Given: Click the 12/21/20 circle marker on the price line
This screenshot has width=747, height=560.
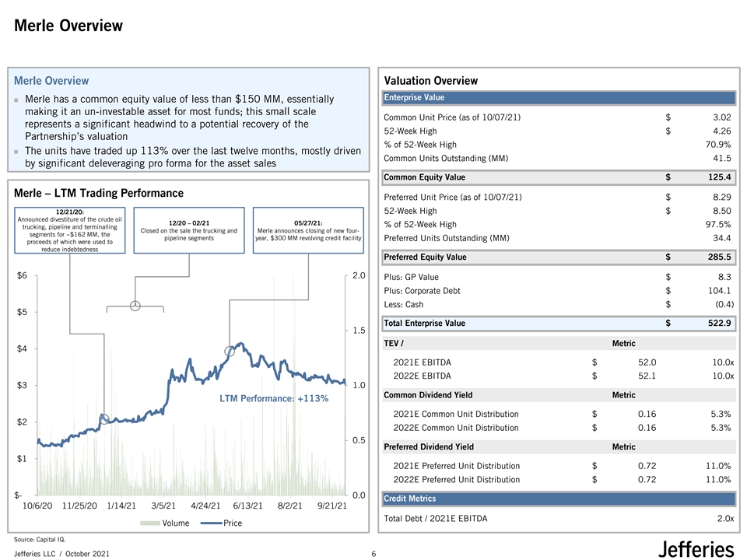Looking at the screenshot, I should coord(105,419).
